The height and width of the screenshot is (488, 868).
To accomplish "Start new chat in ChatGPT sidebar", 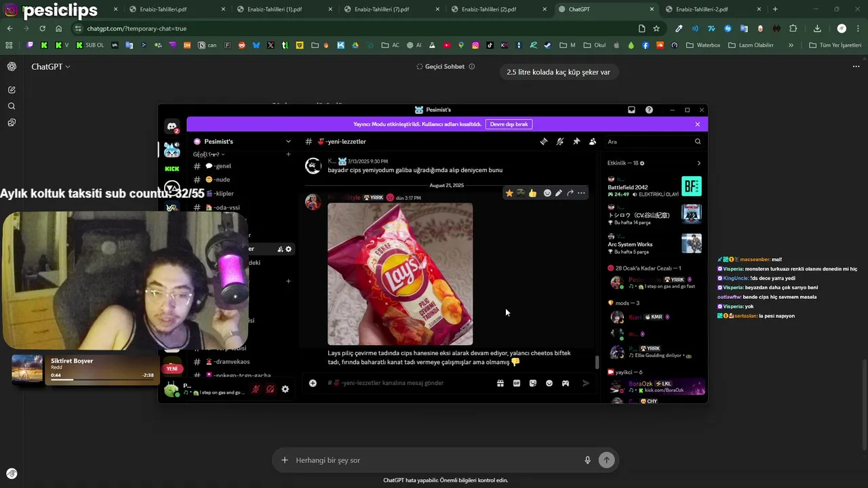I will [12, 89].
